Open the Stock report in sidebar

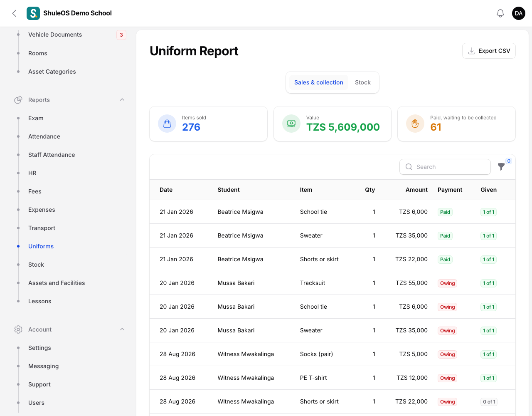[x=36, y=265]
